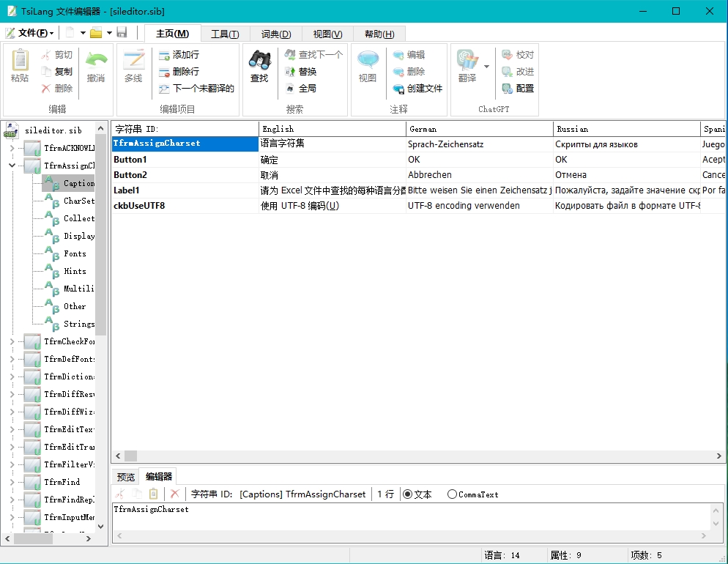Viewport: 728px width, 564px height.
Task: Click Find next (查找下一个)
Action: tap(314, 55)
